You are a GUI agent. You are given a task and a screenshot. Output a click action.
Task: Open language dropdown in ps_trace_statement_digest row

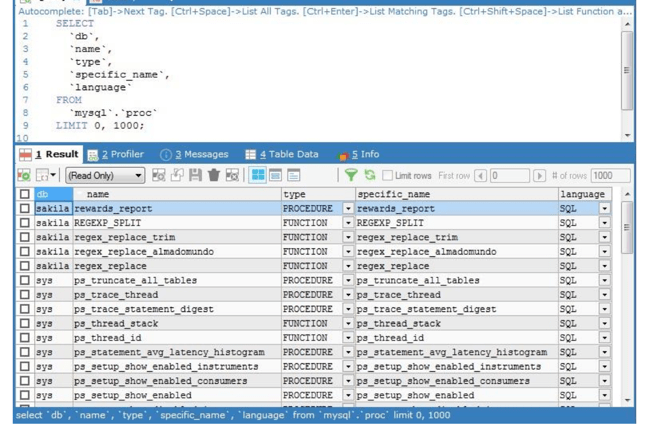[x=604, y=309]
